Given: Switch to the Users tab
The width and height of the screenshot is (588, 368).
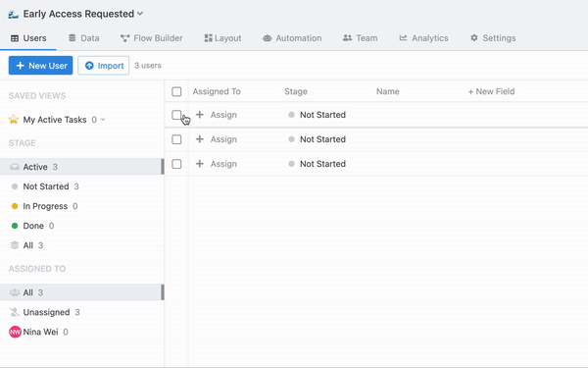Looking at the screenshot, I should point(28,38).
